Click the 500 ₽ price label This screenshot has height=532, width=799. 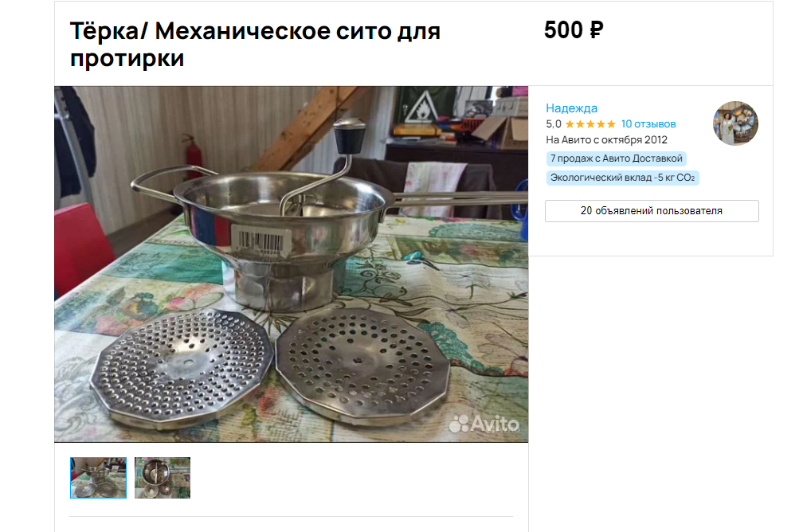574,29
